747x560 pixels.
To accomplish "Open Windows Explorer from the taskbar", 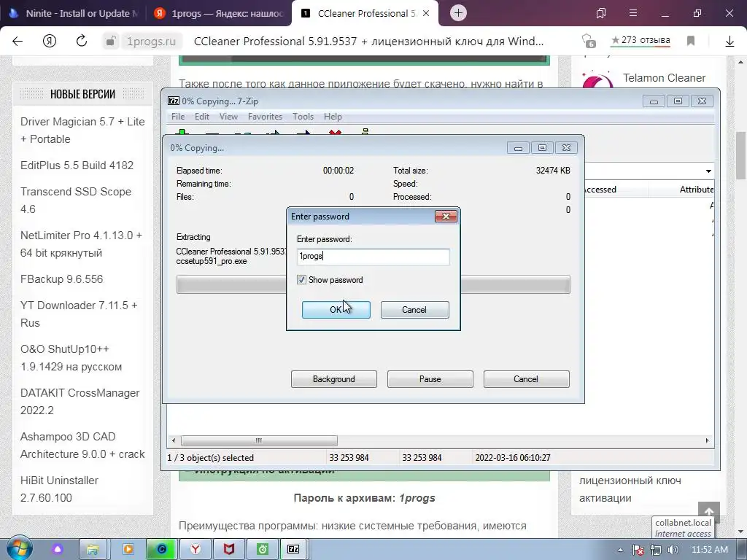I will pos(93,550).
